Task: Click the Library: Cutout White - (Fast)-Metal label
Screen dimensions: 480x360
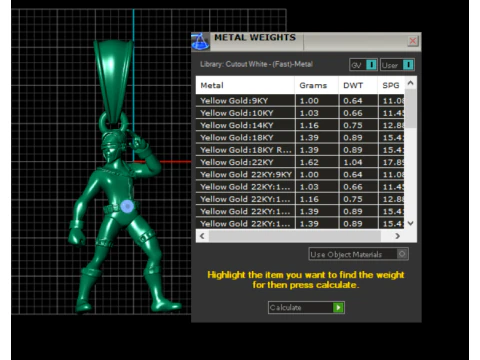Action: 256,64
